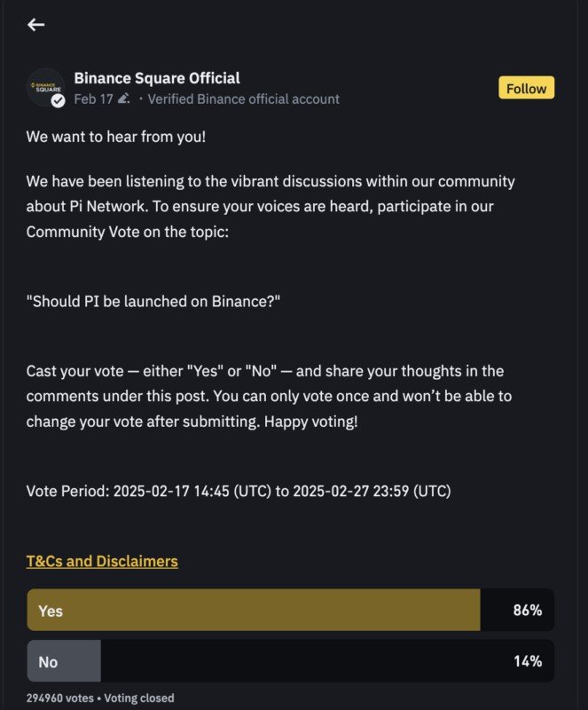Viewport: 588px width, 710px height.
Task: Click the "Should PI be launched" question
Action: click(x=153, y=301)
